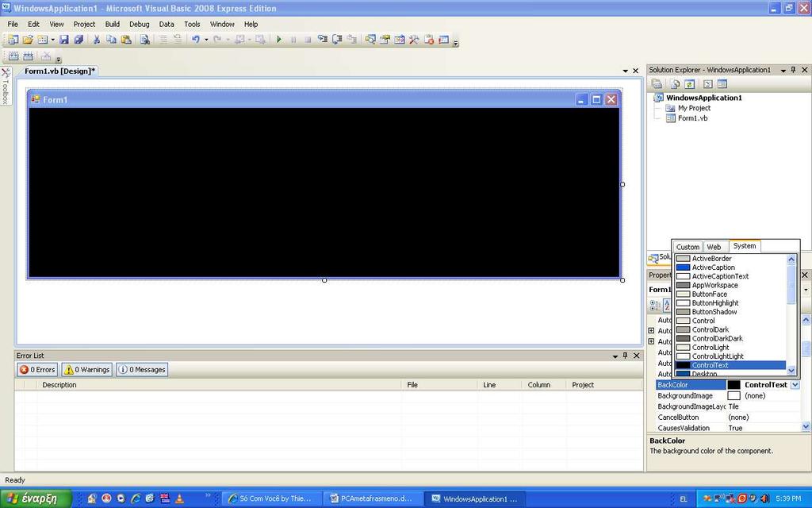Open Toolbox via the tools icon
Screen dimensions: 812x508
(x=414, y=40)
